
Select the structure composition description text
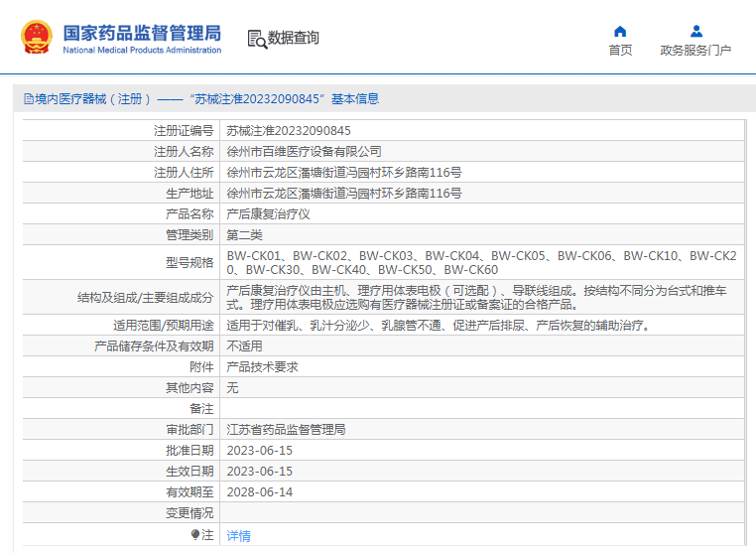(477, 297)
